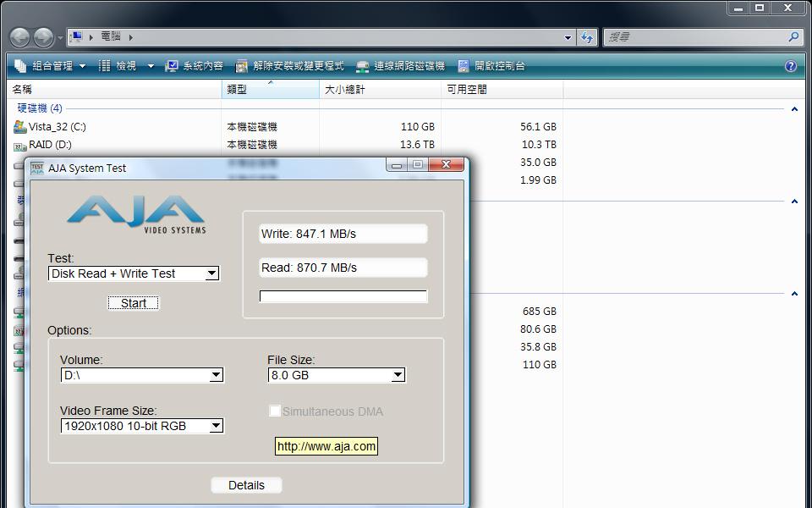The width and height of the screenshot is (812, 508).
Task: Click the Details button
Action: (x=246, y=485)
